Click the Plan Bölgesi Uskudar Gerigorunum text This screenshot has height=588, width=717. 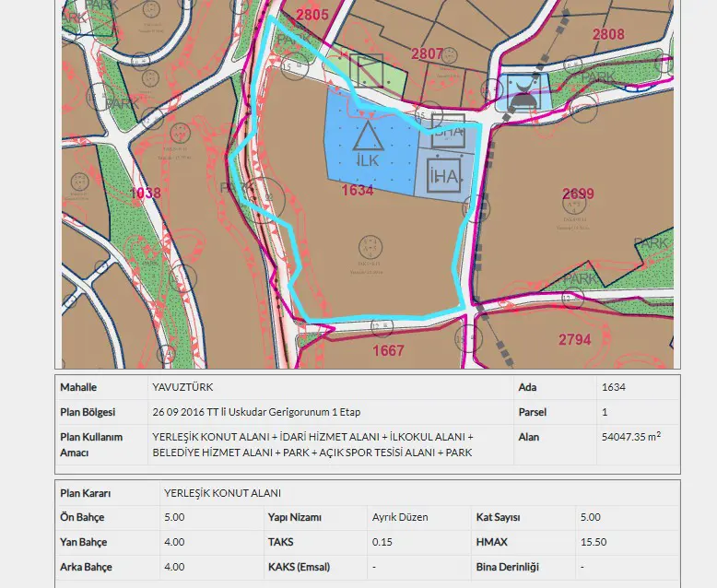(x=256, y=412)
